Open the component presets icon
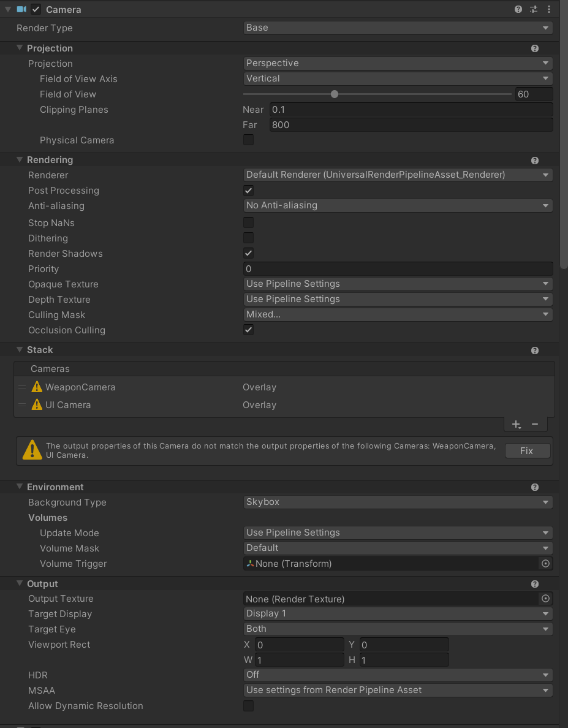The width and height of the screenshot is (568, 728). pyautogui.click(x=533, y=9)
